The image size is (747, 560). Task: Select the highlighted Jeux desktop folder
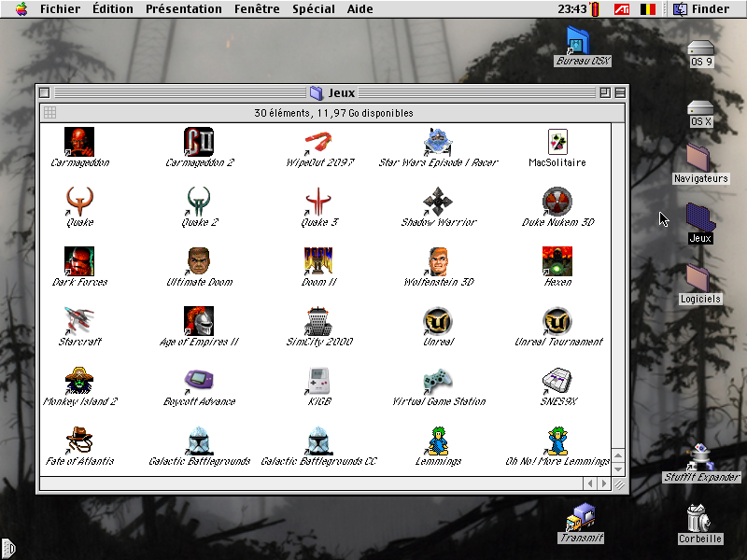click(700, 217)
